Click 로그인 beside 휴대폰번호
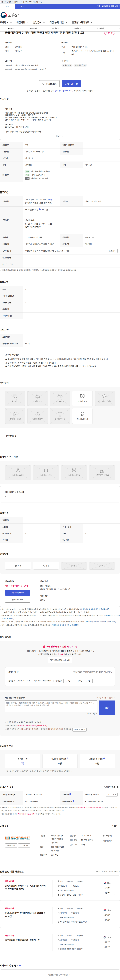The width and height of the screenshot is (120, 980). pos(68,681)
